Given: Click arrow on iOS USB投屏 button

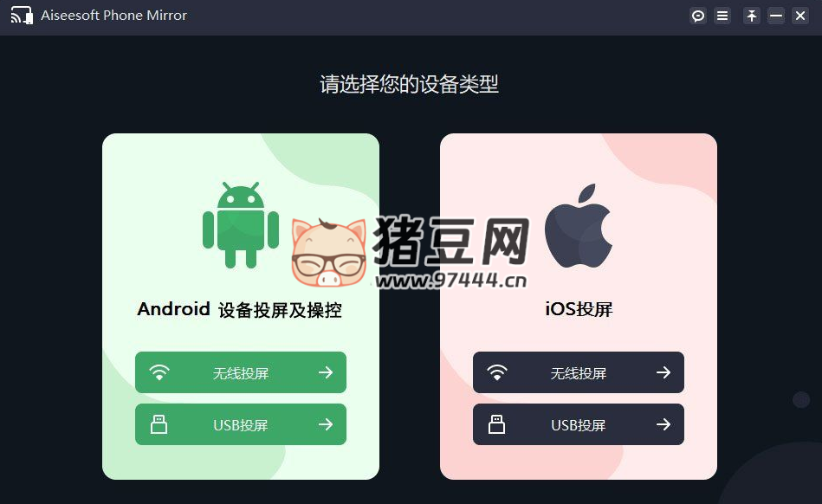Looking at the screenshot, I should pyautogui.click(x=663, y=424).
